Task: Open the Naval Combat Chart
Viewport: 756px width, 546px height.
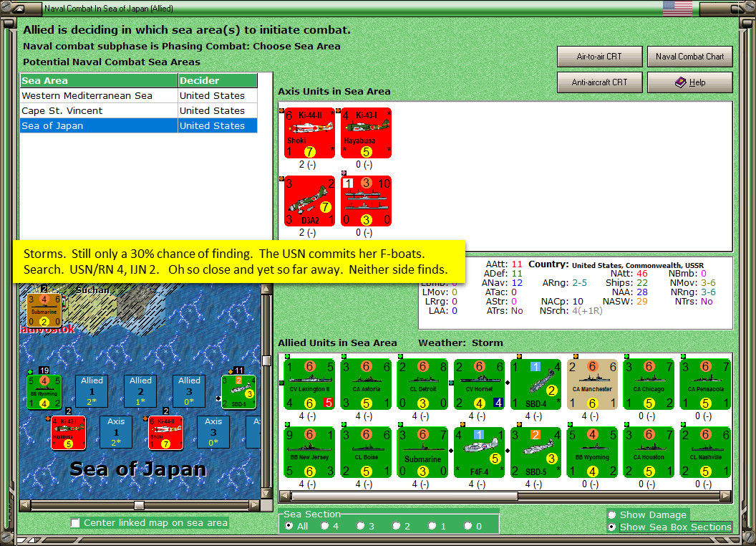Action: click(690, 57)
